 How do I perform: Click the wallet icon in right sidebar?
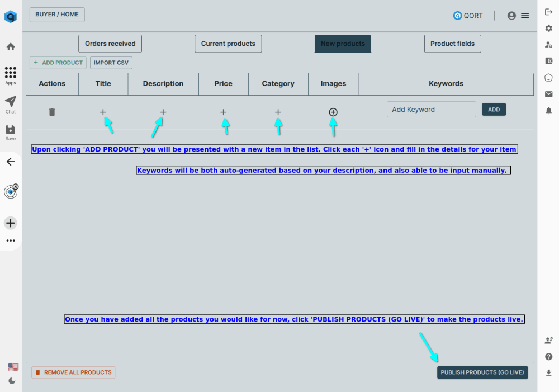(548, 61)
